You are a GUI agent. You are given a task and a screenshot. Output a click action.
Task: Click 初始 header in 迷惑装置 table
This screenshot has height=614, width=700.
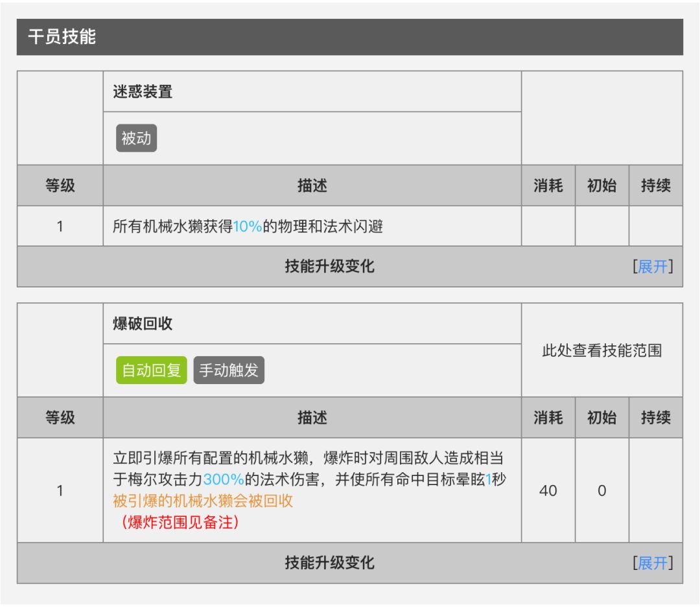click(601, 185)
